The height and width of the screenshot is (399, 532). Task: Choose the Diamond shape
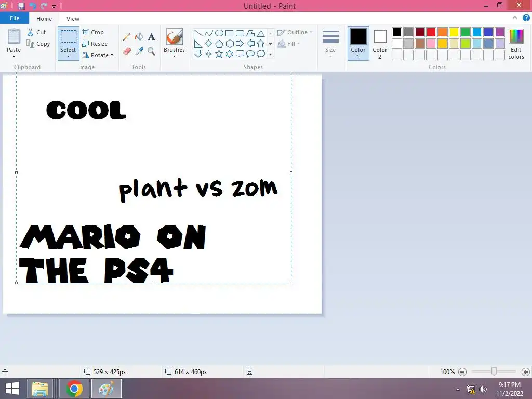(209, 44)
